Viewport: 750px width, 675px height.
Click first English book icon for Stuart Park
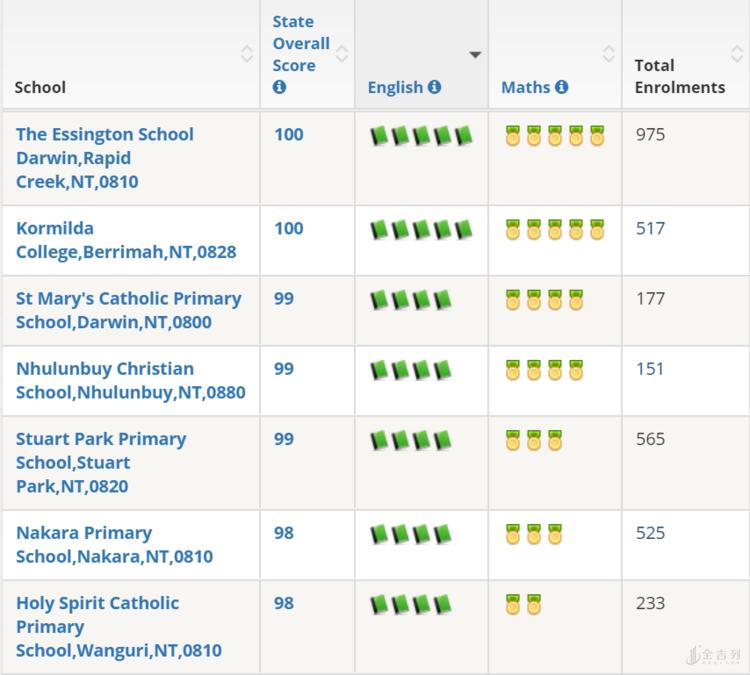(x=379, y=441)
